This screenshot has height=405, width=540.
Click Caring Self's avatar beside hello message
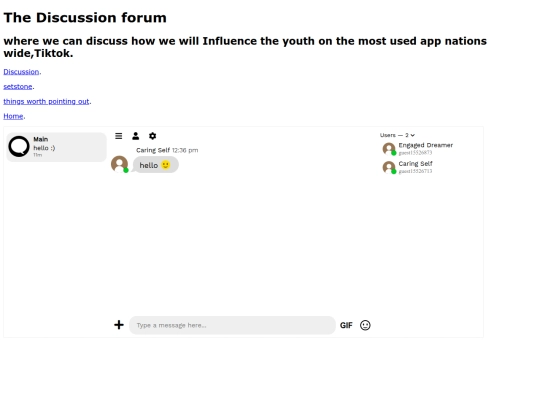coord(120,164)
